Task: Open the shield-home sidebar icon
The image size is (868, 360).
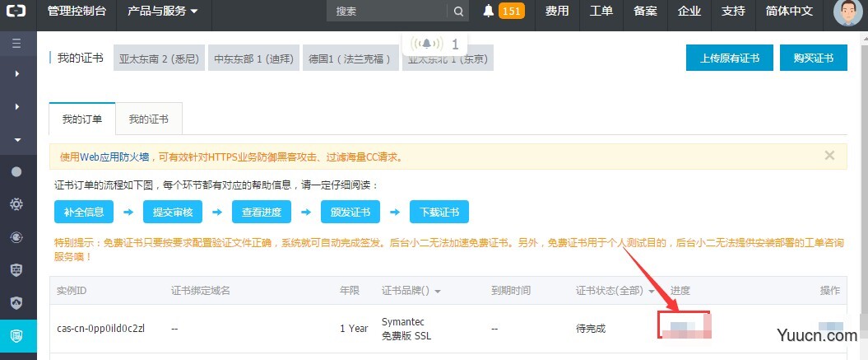Action: point(16,303)
